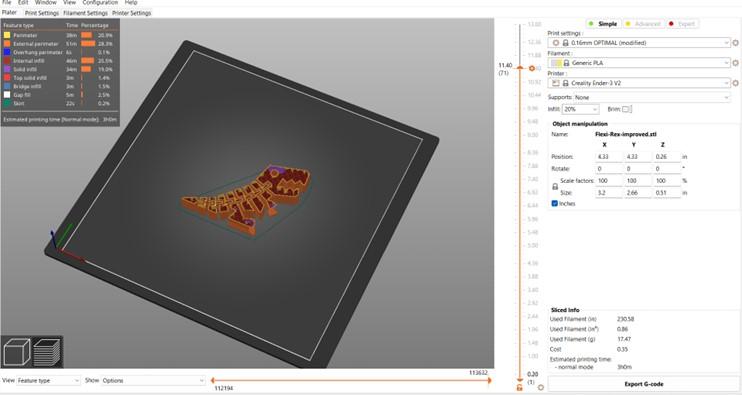Switch to the Print Settings tab
742x395 pixels.
tap(42, 13)
